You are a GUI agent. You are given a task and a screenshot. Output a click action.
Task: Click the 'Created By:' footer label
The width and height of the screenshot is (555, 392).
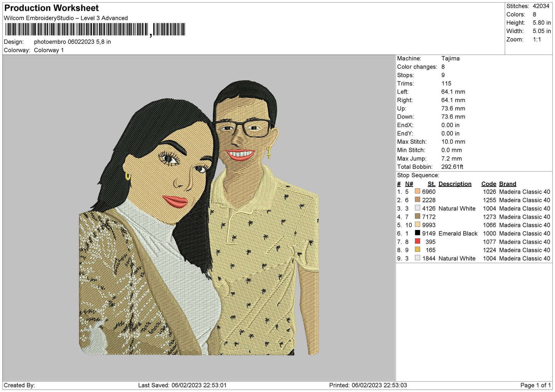(19, 385)
